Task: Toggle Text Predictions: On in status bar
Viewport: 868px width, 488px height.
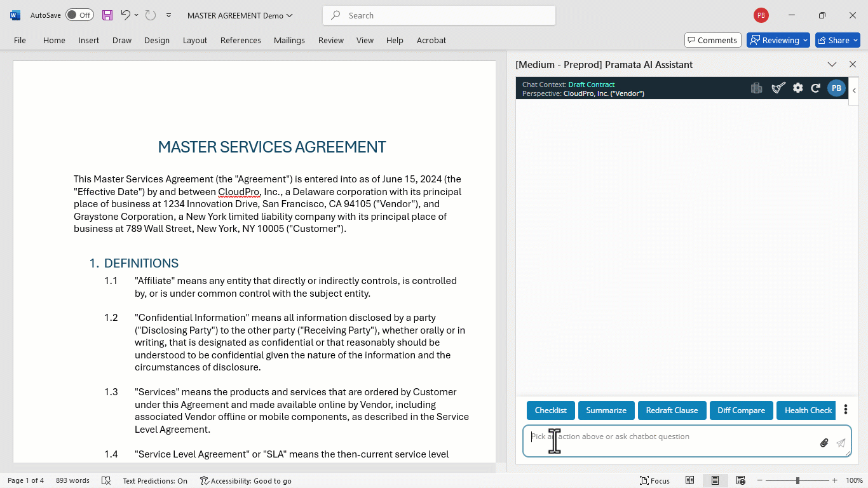Action: 155,480
